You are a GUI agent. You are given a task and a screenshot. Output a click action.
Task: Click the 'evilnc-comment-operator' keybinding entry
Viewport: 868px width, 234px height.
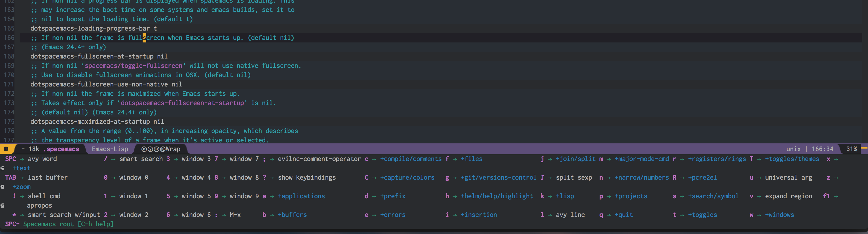[319, 159]
